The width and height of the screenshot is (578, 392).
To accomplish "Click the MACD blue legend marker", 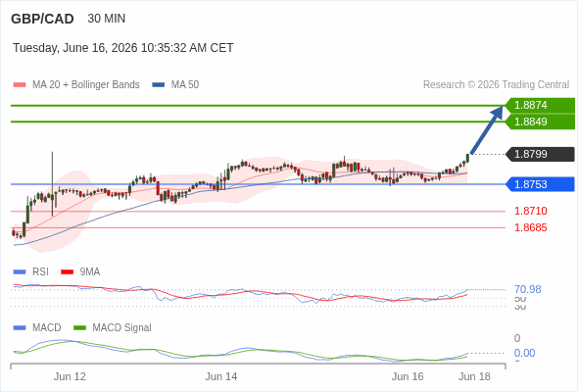I will [x=20, y=328].
